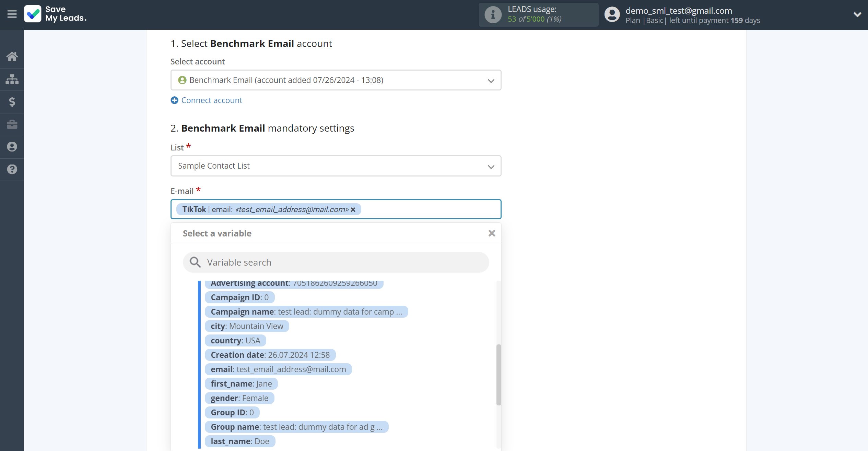Open the billing dollar icon
This screenshot has width=868, height=451.
pos(12,102)
